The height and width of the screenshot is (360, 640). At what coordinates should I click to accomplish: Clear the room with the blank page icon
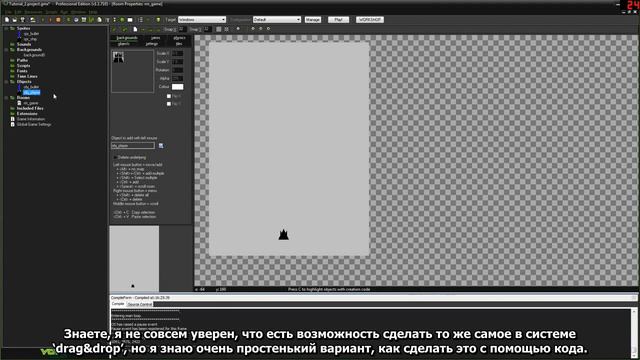point(135,29)
